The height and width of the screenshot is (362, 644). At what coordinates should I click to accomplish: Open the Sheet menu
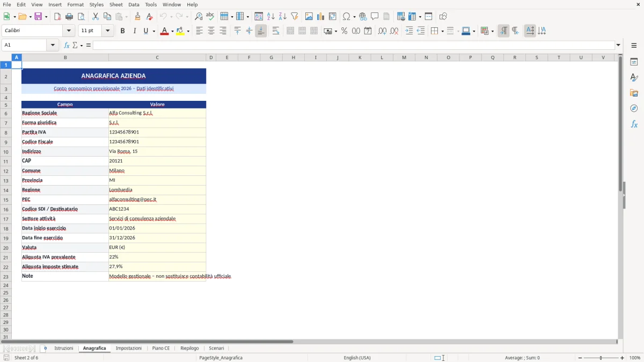click(116, 4)
